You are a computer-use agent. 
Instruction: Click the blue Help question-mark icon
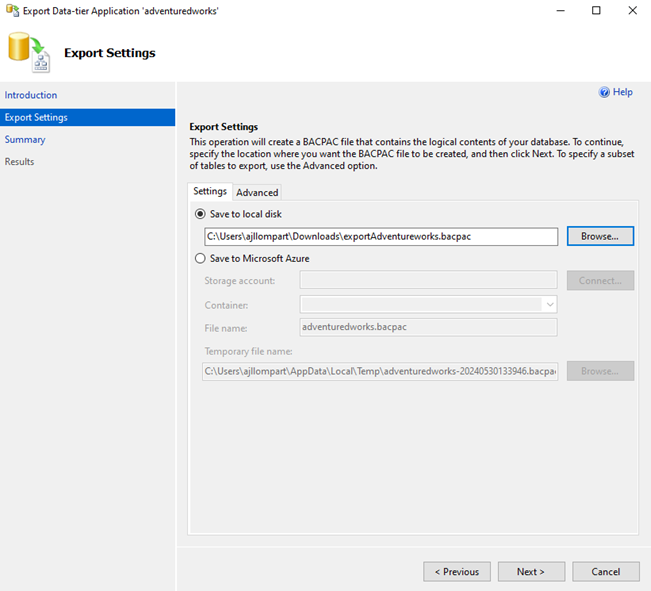[x=604, y=92]
